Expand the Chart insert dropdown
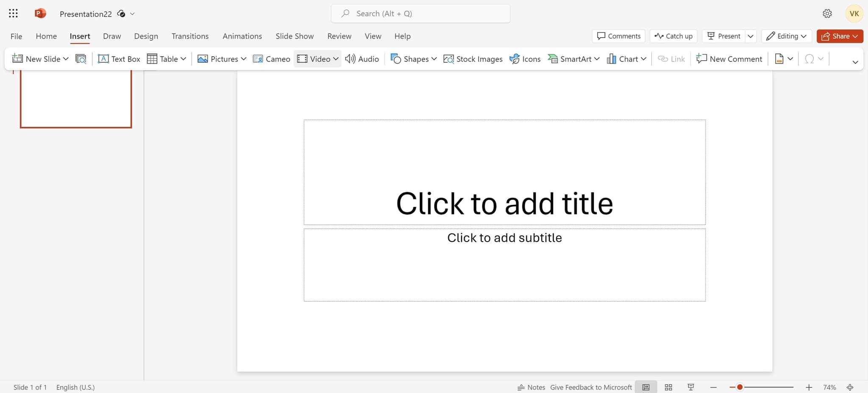The width and height of the screenshot is (868, 393). 644,59
